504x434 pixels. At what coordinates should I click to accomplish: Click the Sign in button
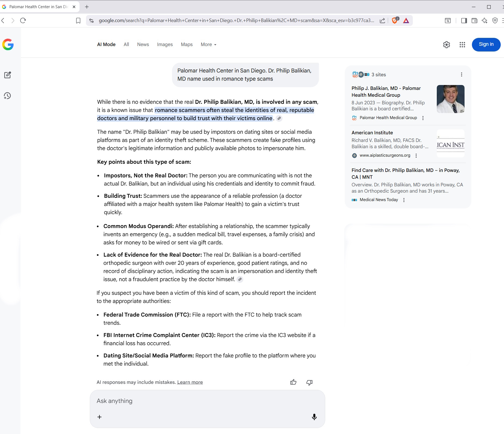click(x=486, y=44)
